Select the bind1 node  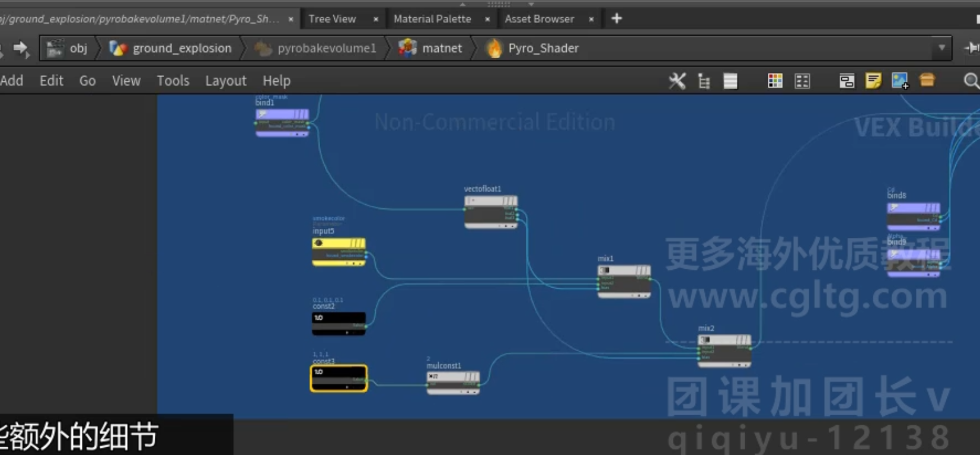[282, 122]
